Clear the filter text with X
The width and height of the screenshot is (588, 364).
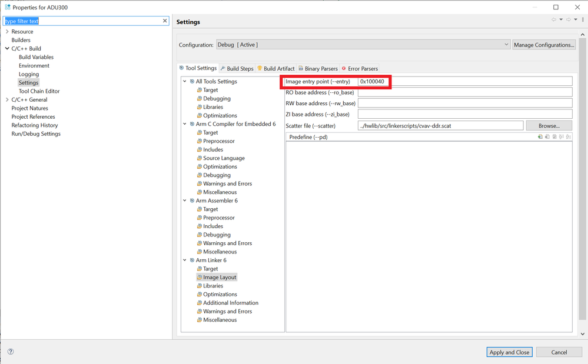165,21
